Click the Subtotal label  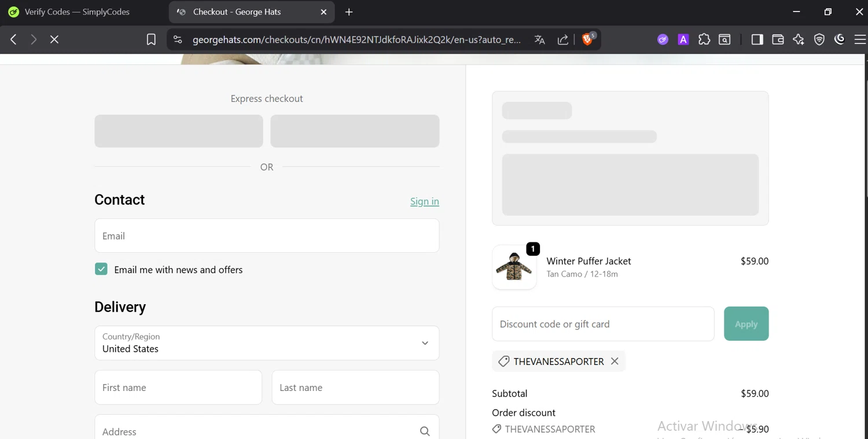(x=509, y=393)
